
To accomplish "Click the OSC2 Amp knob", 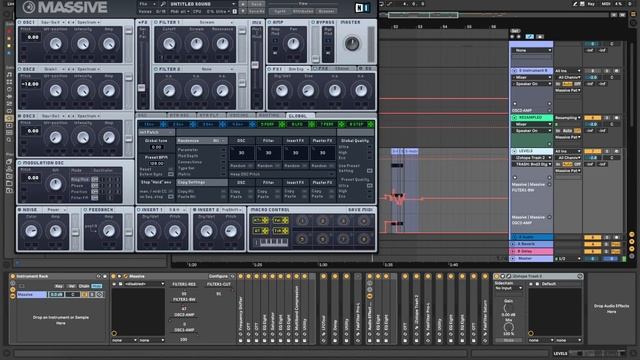I will click(x=109, y=91).
